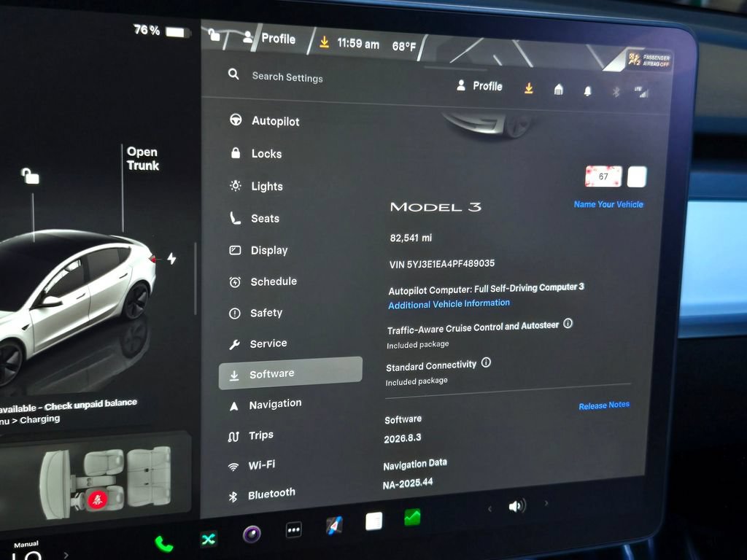Click the software download icon in settings header

coord(529,88)
